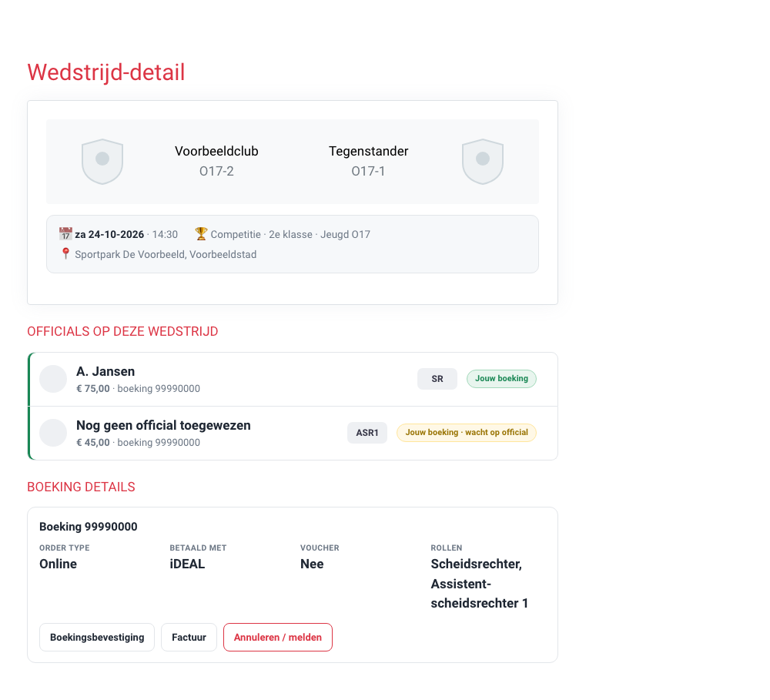Click the O17-2 team label
The width and height of the screenshot is (770, 700).
pos(216,172)
